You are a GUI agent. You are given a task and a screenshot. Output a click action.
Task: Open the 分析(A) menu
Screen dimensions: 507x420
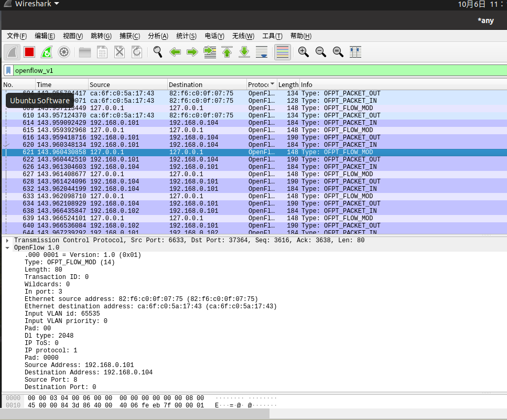[x=158, y=36]
